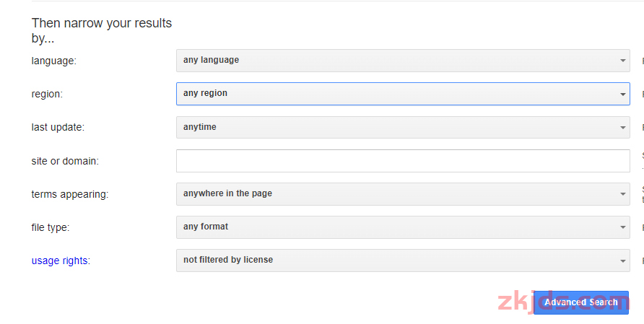Click the 'file type:' field label
This screenshot has width=644, height=324.
point(51,227)
